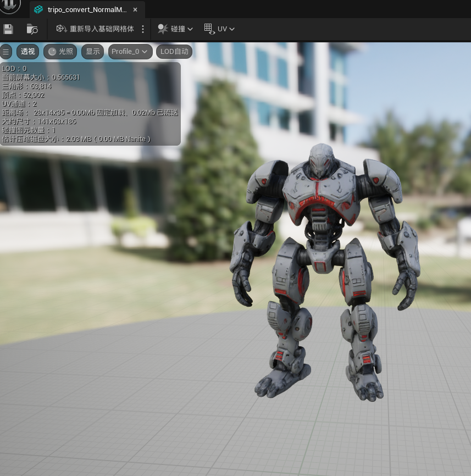Click the tab's cyan mesh icon
471x476 pixels.
click(x=38, y=10)
